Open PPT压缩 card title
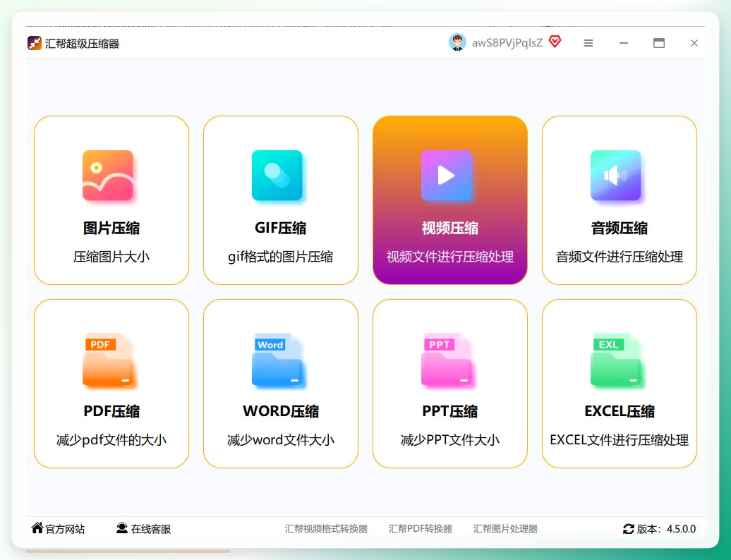 tap(450, 411)
